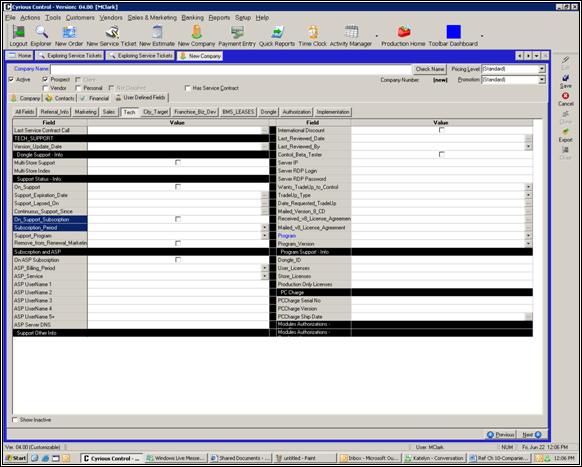Screen dimensions: 582x467
Task: Click the Check Name button
Action: click(x=429, y=69)
